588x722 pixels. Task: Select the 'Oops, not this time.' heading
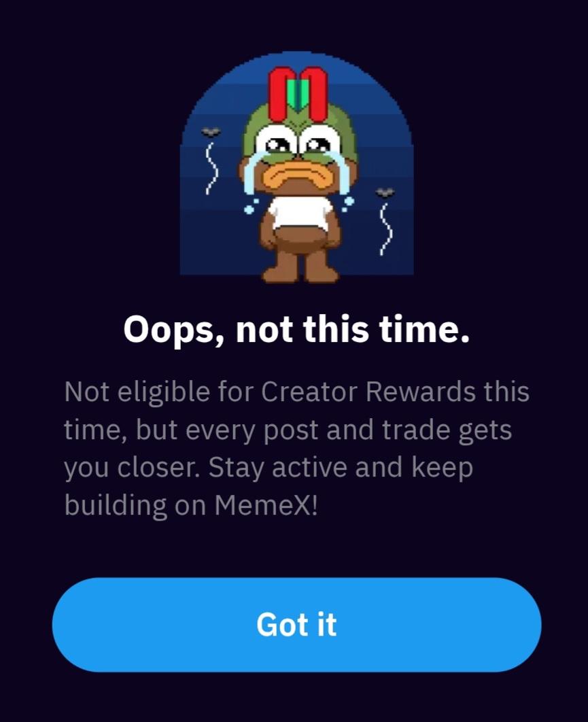[x=296, y=330]
